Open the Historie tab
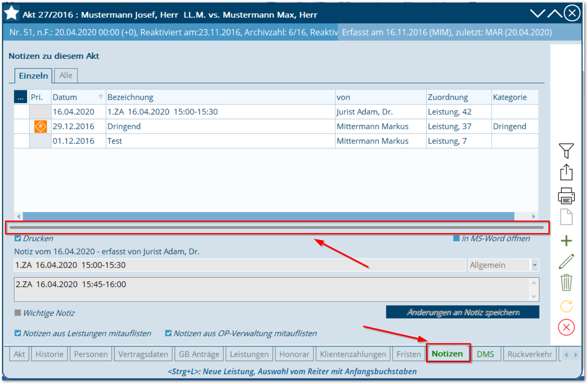 point(50,354)
